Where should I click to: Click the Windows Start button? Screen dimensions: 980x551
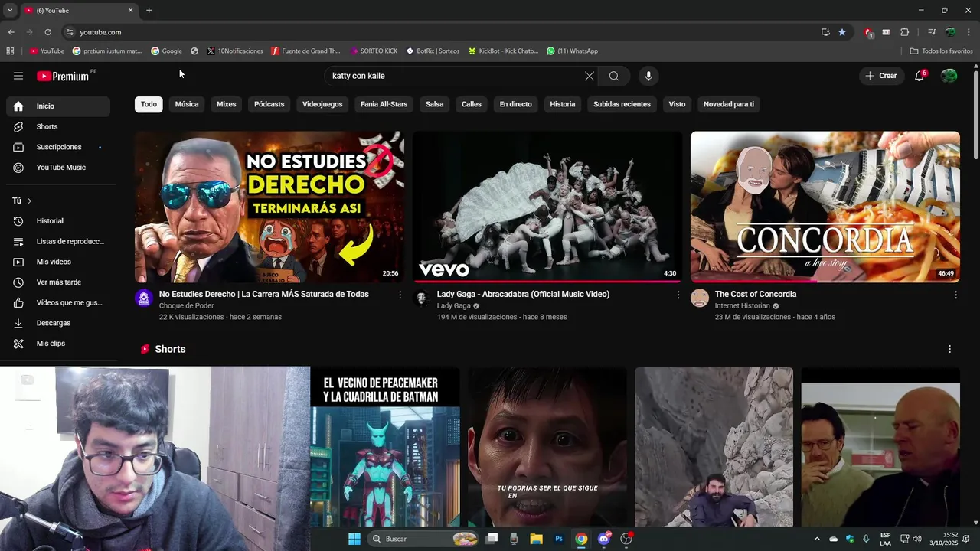pos(354,539)
